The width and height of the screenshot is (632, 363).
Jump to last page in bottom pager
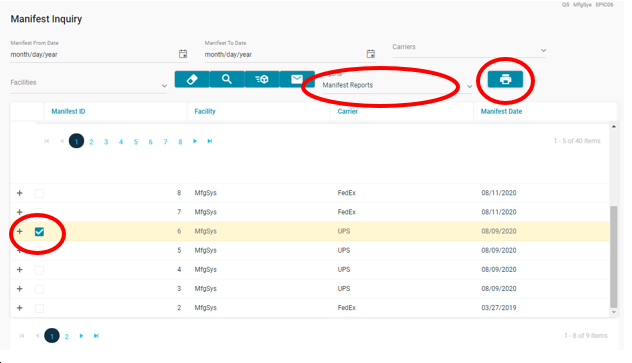(96, 336)
